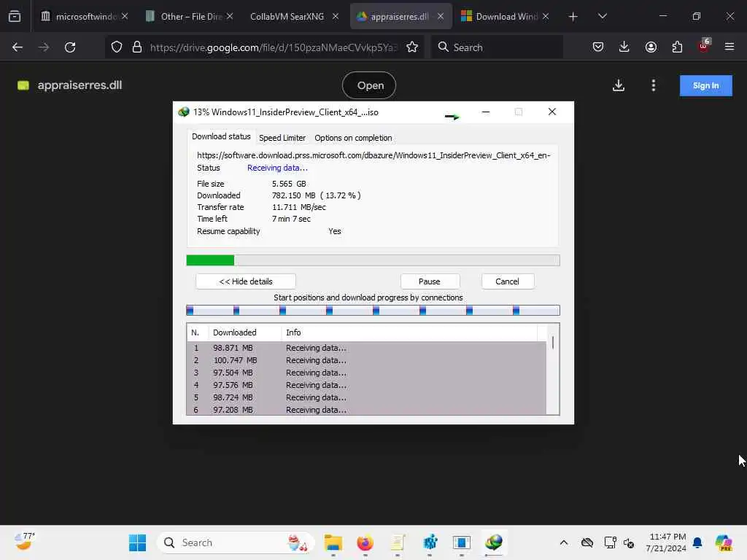Open Firefox account icon
The width and height of the screenshot is (747, 560).
[651, 47]
